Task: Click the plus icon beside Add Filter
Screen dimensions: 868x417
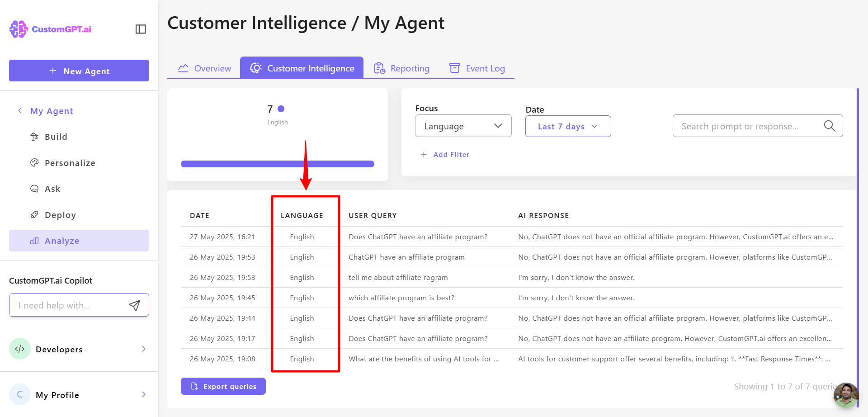Action: (x=424, y=154)
